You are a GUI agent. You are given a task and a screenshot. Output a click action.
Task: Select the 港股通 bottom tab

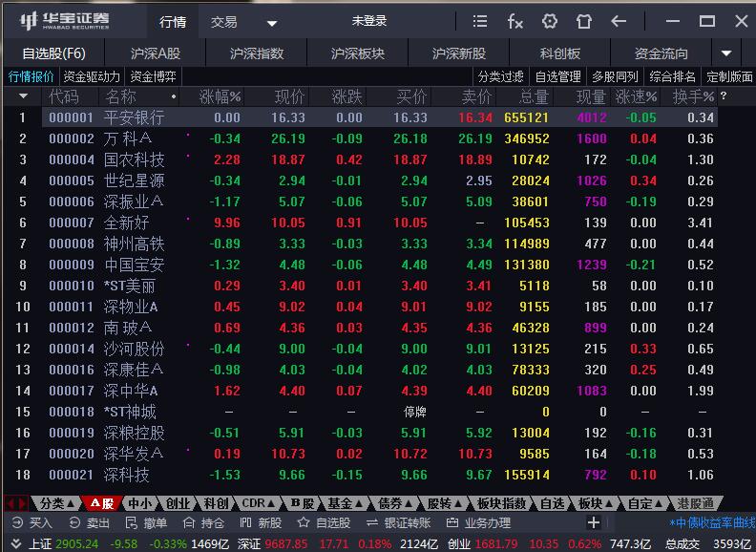[x=695, y=503]
